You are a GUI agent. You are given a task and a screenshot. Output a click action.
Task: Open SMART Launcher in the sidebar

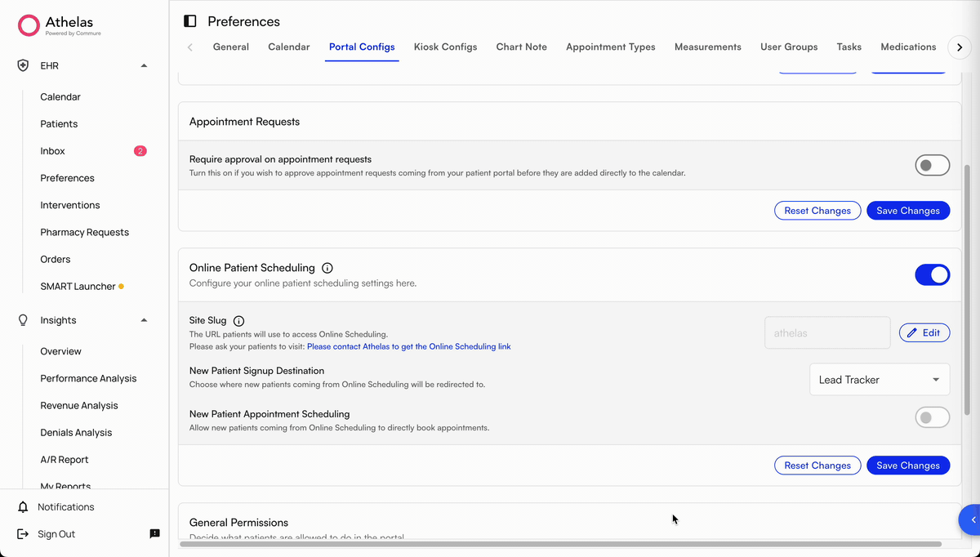coord(78,287)
